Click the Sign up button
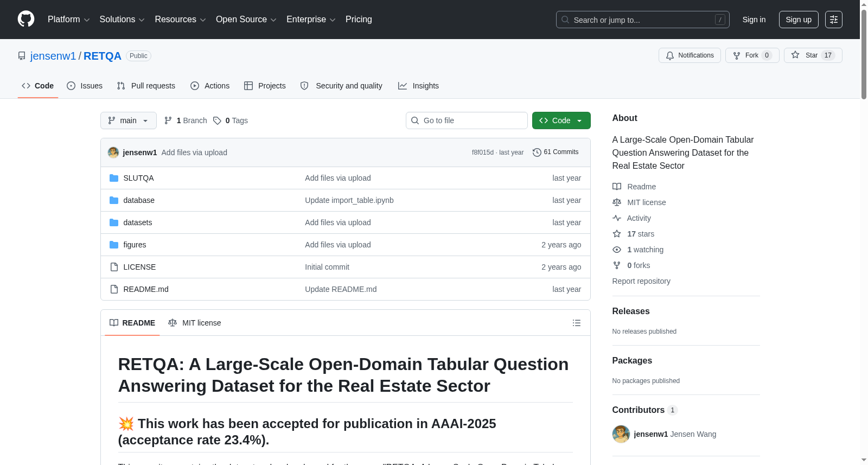Viewport: 868px width, 465px height. tap(799, 20)
